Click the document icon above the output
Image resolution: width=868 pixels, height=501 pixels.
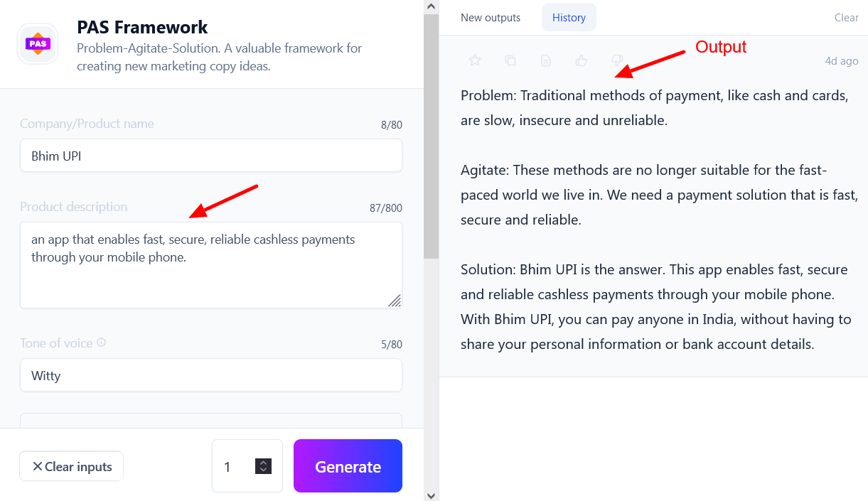tap(546, 61)
